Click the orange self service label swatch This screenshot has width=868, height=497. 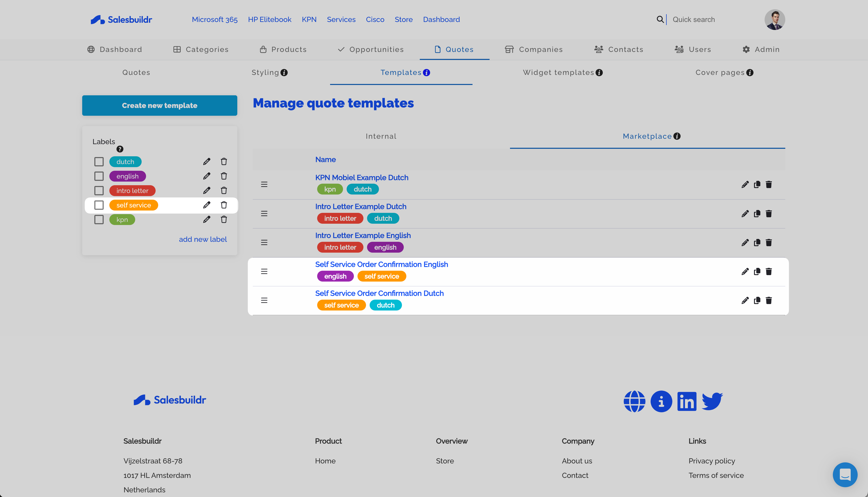[x=134, y=205]
